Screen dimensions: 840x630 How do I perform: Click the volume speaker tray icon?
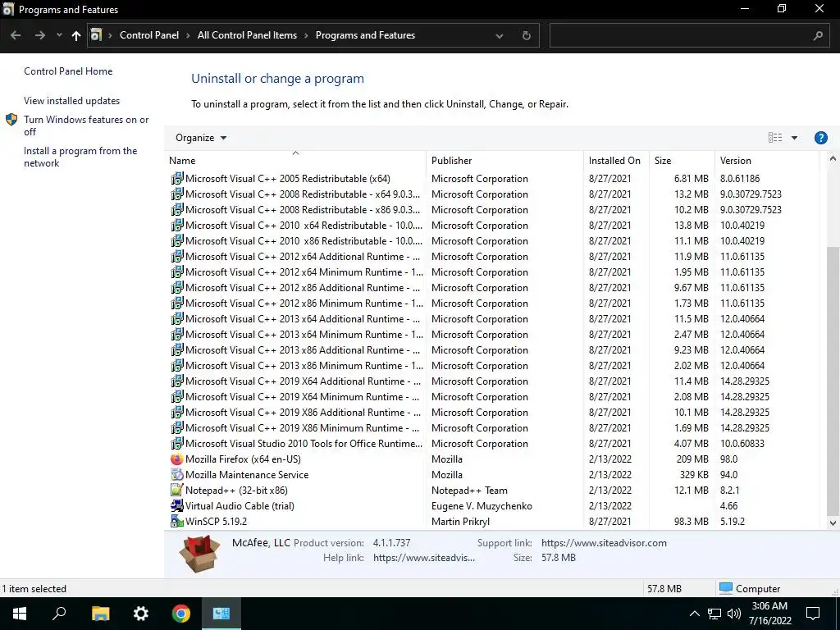tap(734, 614)
